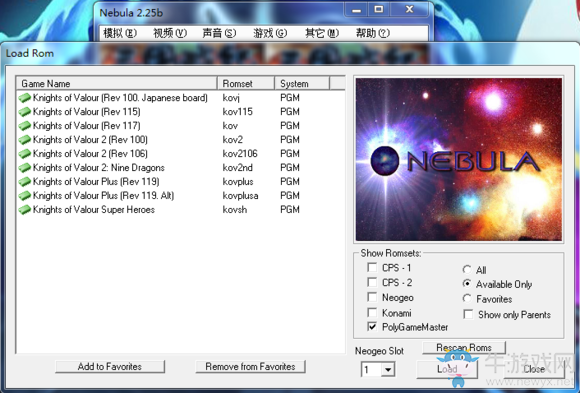Screen dimensions: 580x393
Task: Click the green ROM icon beside kovj
Action: point(25,98)
